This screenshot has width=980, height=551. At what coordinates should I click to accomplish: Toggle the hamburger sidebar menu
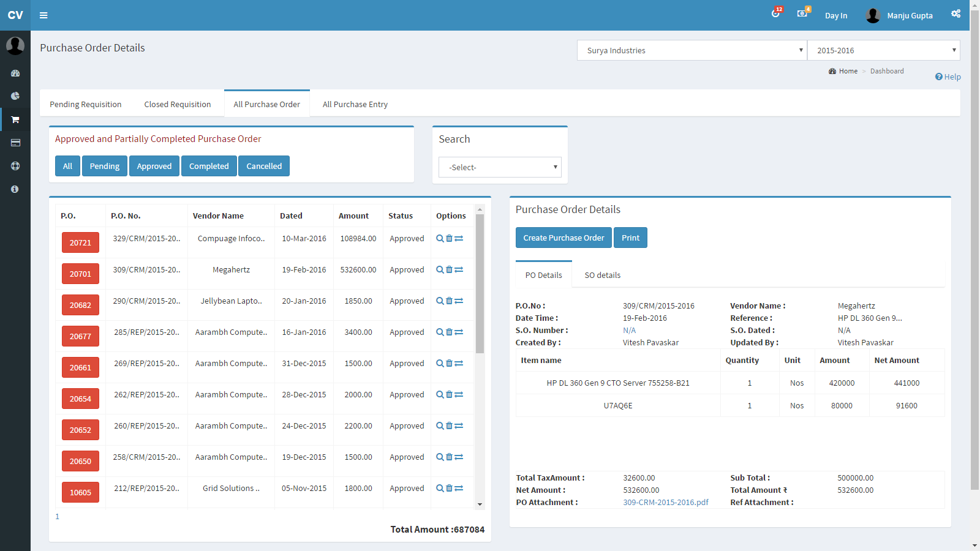tap(43, 15)
